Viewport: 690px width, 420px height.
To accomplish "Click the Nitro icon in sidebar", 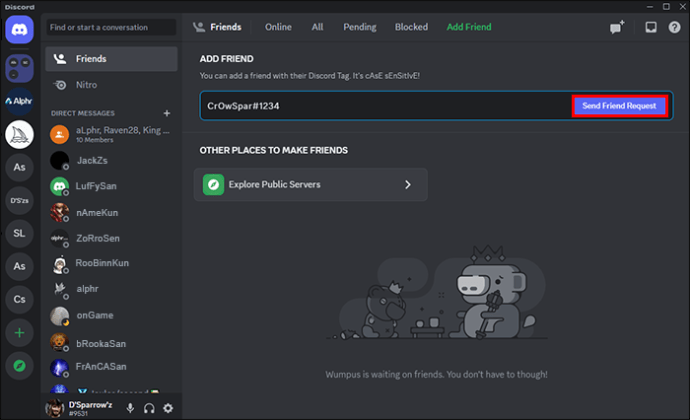I will [60, 85].
